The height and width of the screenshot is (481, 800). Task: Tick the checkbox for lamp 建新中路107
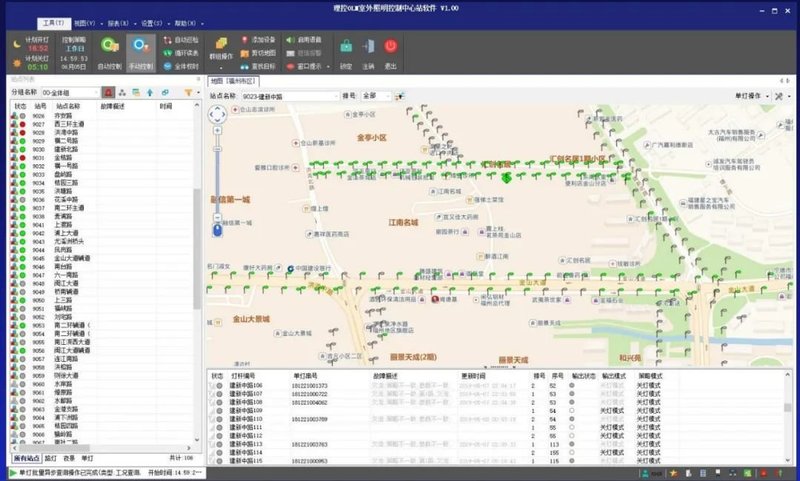tap(213, 394)
